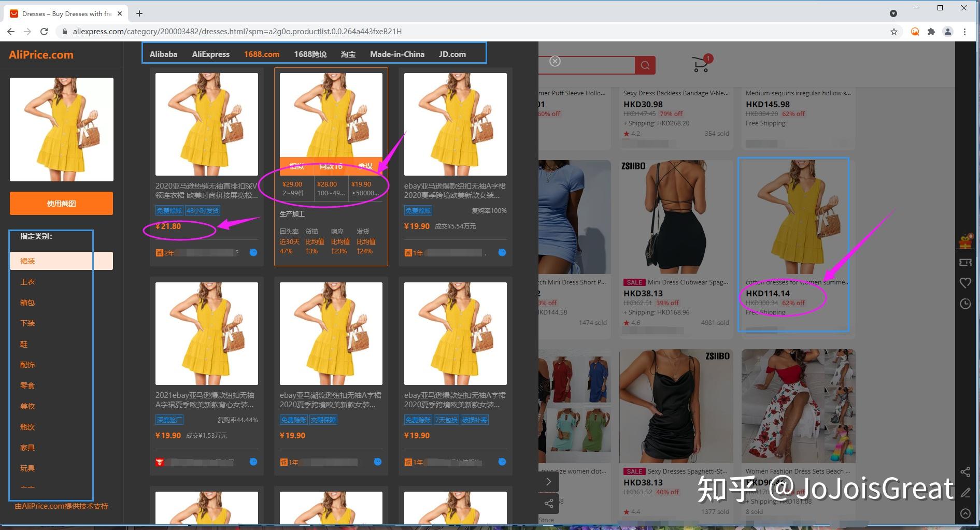Viewport: 980px width, 530px height.
Task: Click the 使用截图 button
Action: 61,203
